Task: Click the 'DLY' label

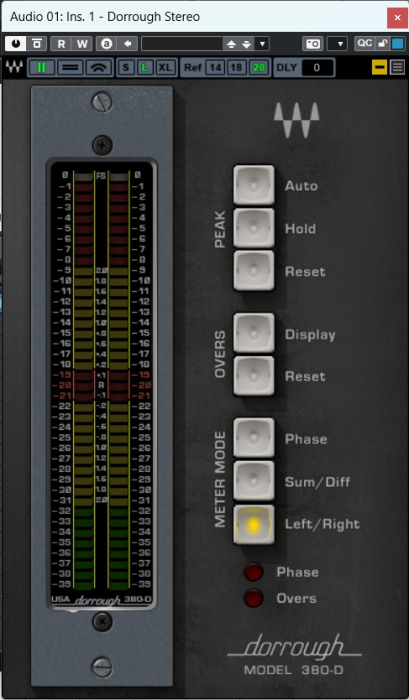Action: point(287,68)
